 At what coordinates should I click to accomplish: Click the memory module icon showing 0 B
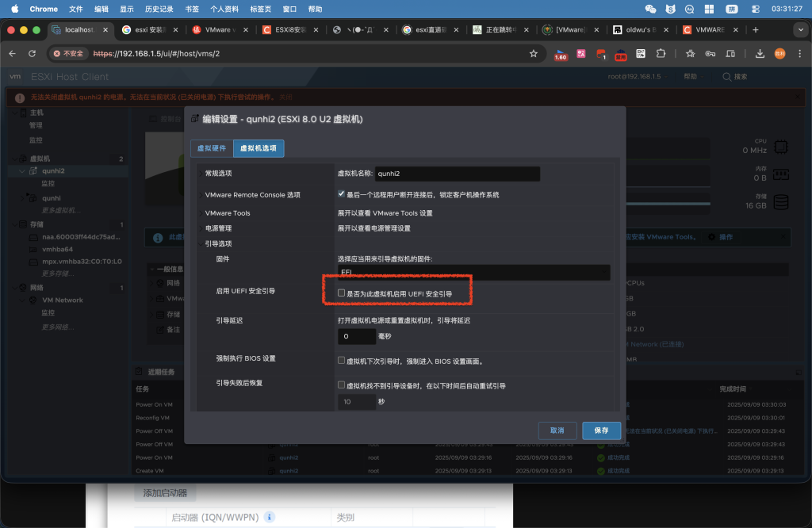(779, 176)
